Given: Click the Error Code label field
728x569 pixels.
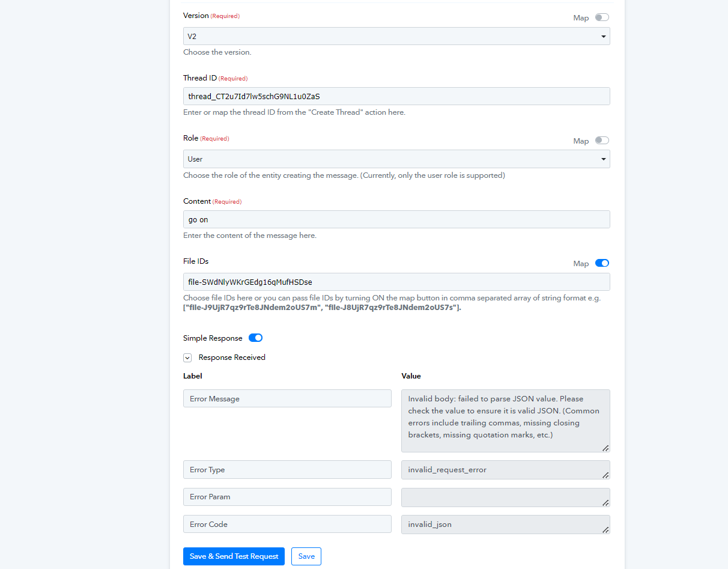Looking at the screenshot, I should pyautogui.click(x=287, y=524).
